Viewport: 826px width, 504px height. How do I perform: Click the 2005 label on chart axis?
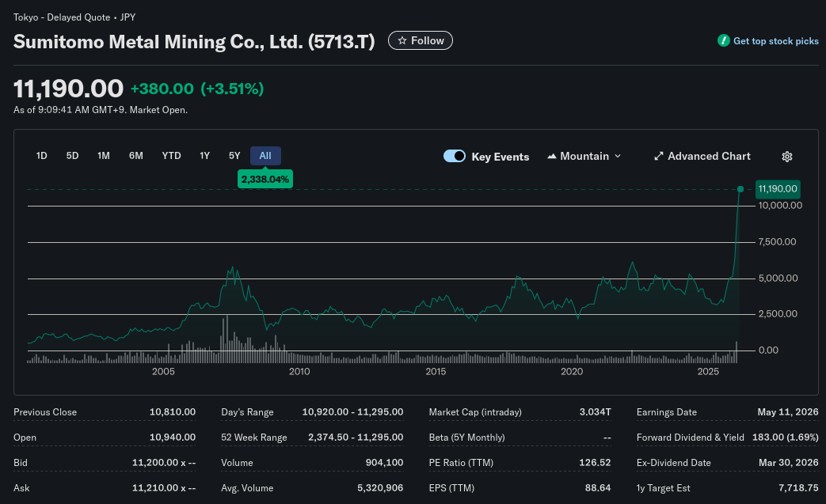pyautogui.click(x=163, y=372)
